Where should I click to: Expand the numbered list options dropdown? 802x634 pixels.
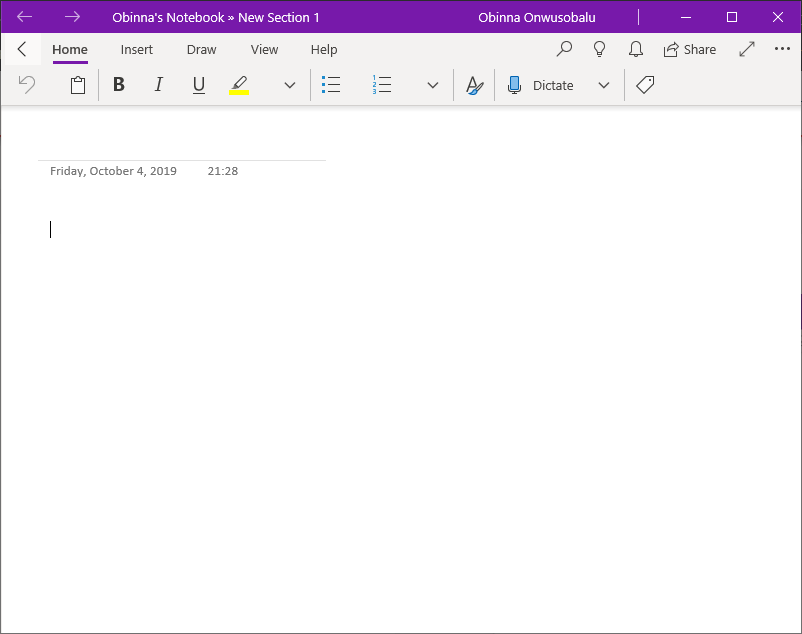tap(432, 85)
